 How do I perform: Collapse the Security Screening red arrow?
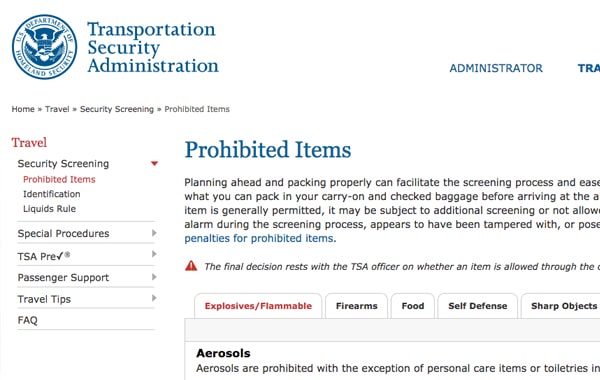tap(154, 163)
